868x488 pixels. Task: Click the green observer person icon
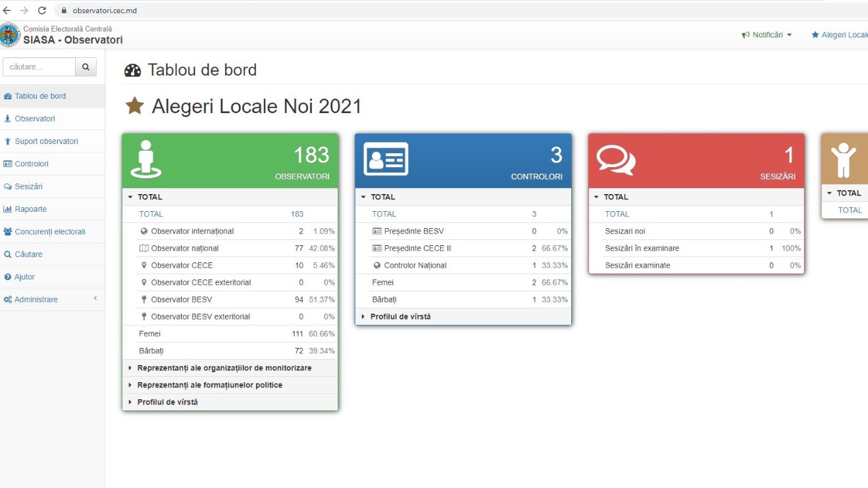(x=145, y=160)
